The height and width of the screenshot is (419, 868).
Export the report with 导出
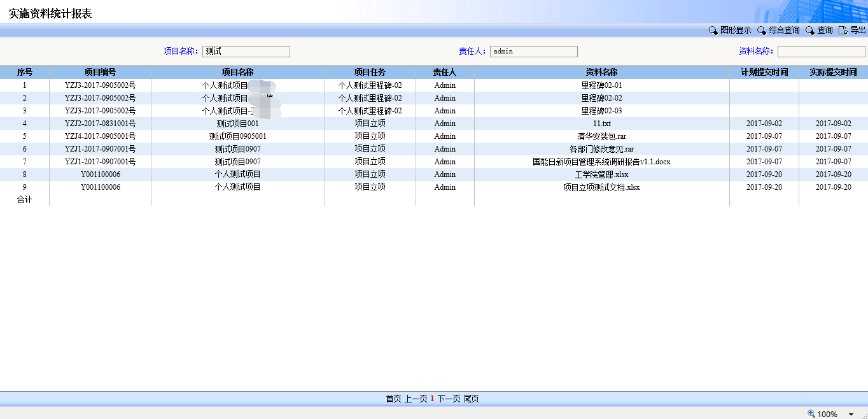[x=852, y=31]
